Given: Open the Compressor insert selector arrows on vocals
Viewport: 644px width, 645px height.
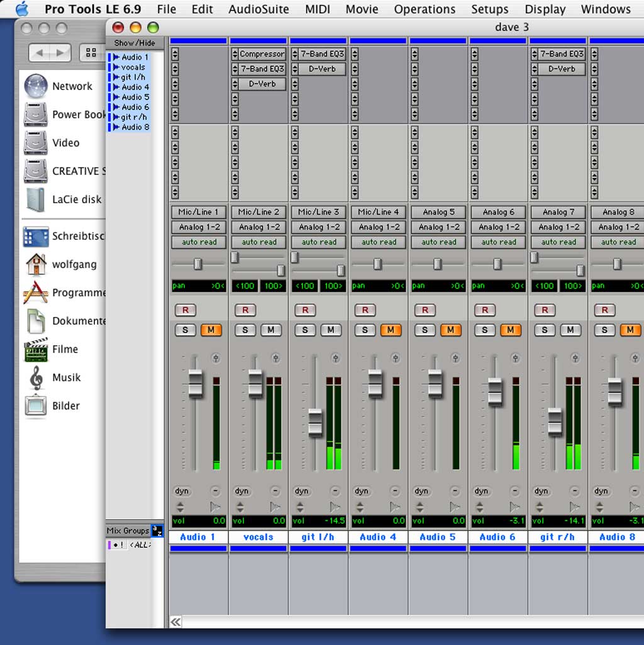Looking at the screenshot, I should (235, 54).
